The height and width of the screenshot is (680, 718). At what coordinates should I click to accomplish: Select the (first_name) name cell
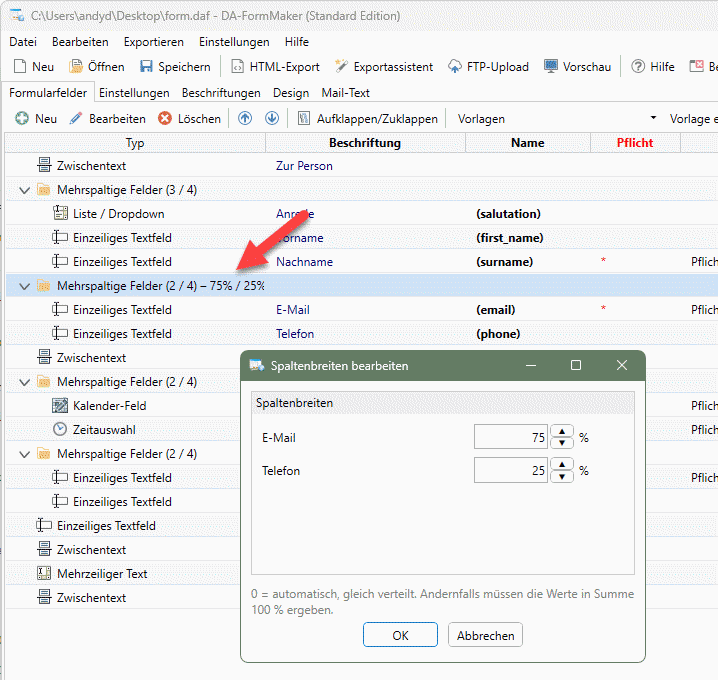tap(510, 238)
